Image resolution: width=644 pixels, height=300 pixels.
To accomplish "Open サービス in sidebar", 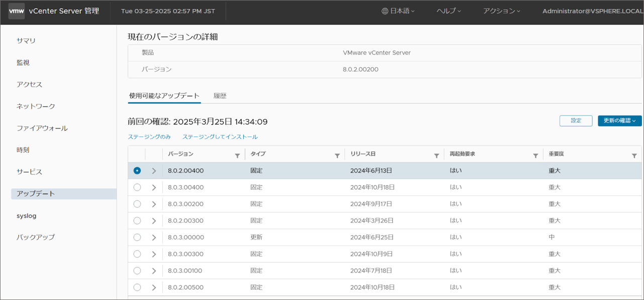I will (x=29, y=172).
